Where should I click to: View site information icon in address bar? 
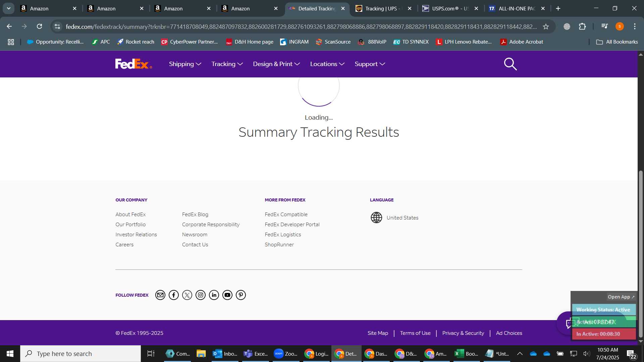click(57, 26)
